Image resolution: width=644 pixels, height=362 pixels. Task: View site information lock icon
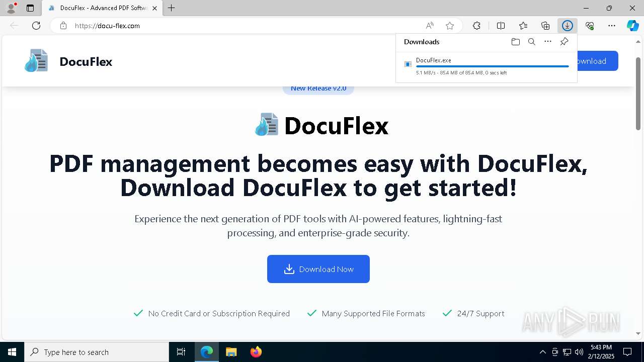click(x=63, y=26)
